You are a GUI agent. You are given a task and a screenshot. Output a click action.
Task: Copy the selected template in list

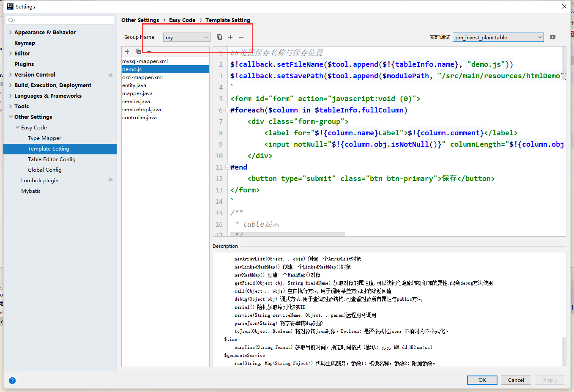tap(138, 52)
